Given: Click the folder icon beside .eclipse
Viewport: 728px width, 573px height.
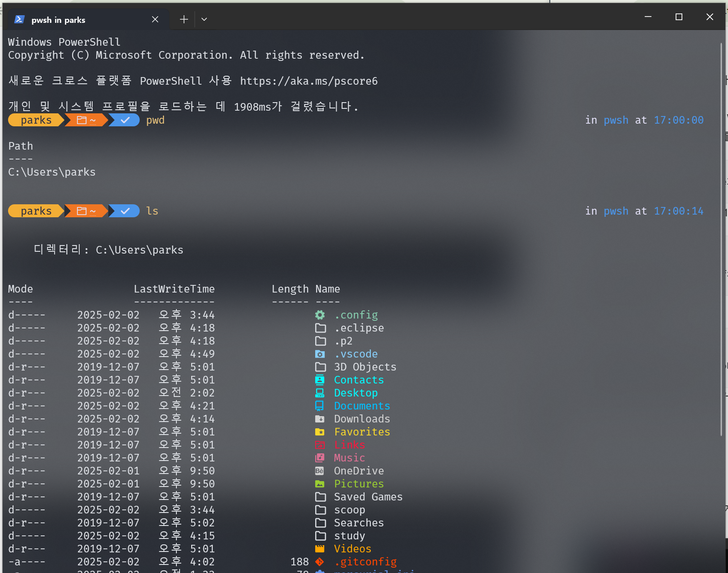Looking at the screenshot, I should [x=320, y=328].
